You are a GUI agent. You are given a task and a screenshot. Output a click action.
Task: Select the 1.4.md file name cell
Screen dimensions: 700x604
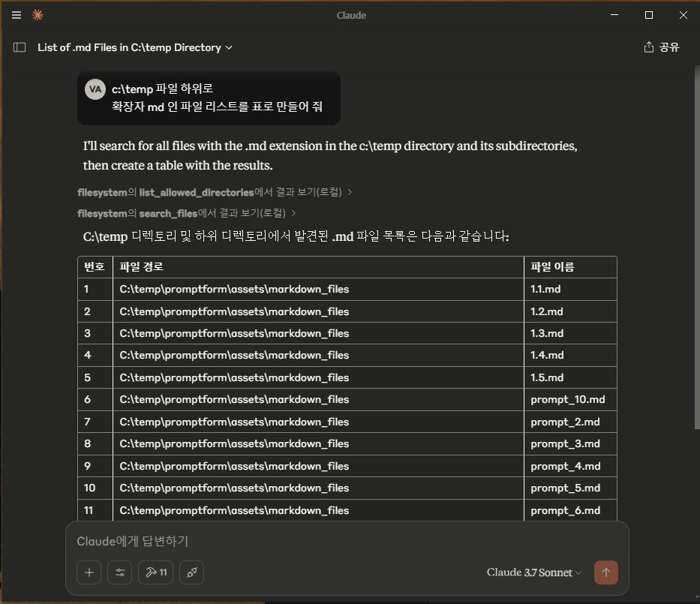click(x=570, y=356)
